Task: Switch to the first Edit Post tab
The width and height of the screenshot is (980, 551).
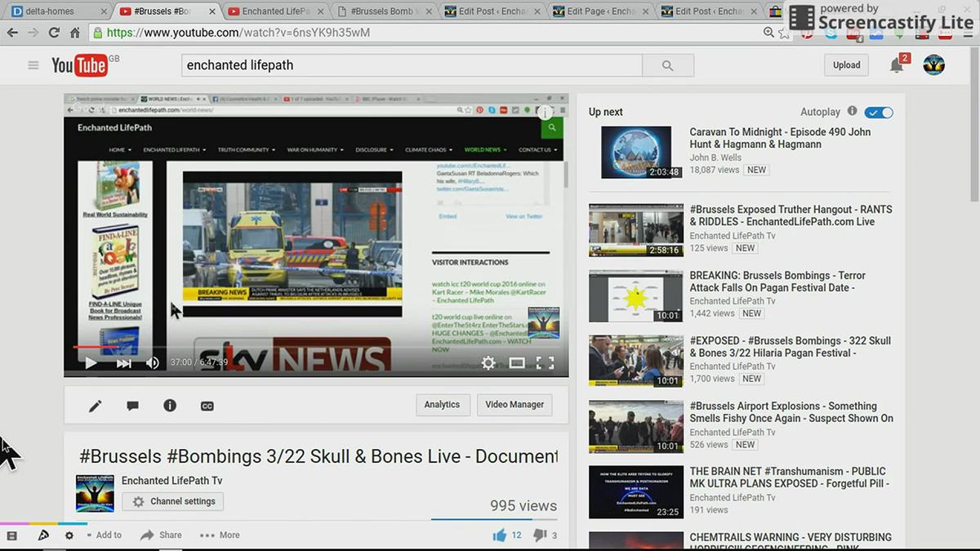Action: 491,11
